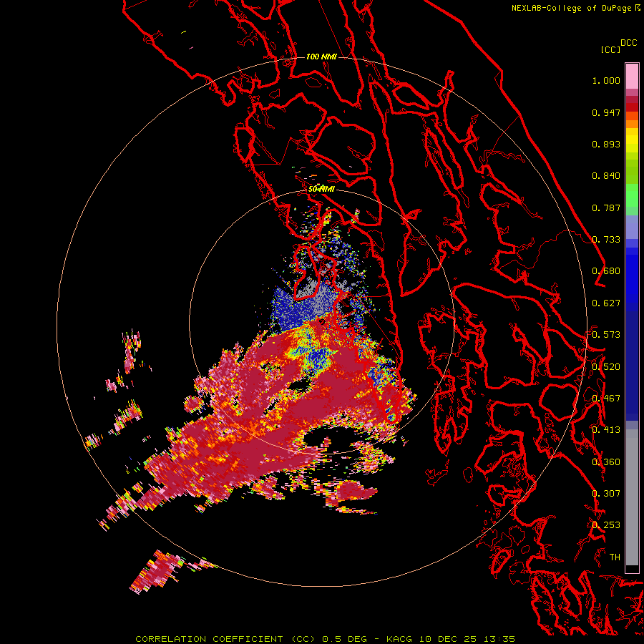
Task: Pick the gray color bar segment
Action: (632, 497)
